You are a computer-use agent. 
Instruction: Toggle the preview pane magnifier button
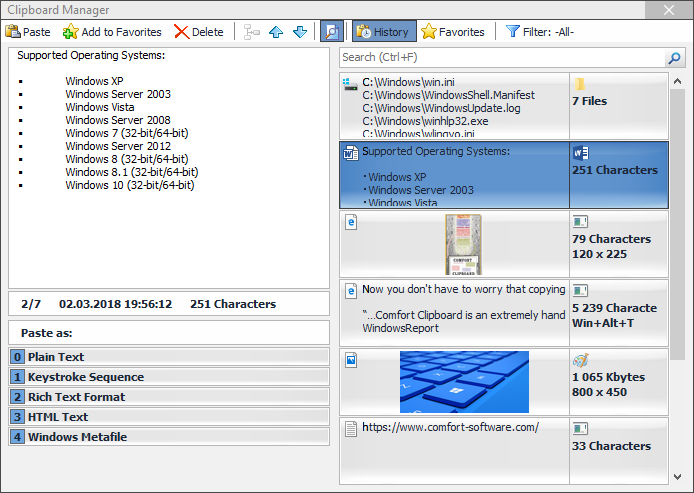click(x=332, y=32)
